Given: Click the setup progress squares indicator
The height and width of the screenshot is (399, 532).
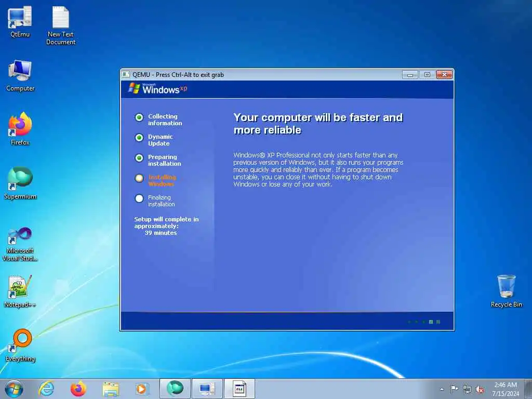Looking at the screenshot, I should click(x=424, y=322).
